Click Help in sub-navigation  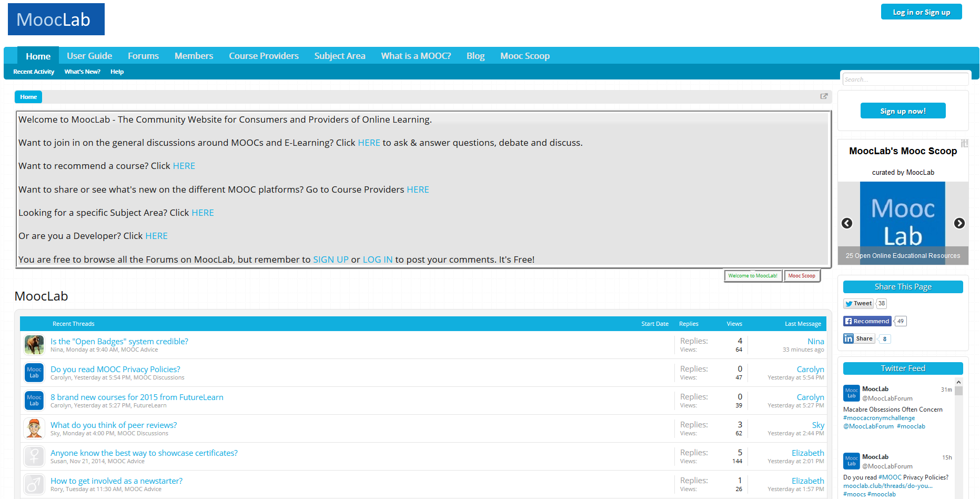117,72
